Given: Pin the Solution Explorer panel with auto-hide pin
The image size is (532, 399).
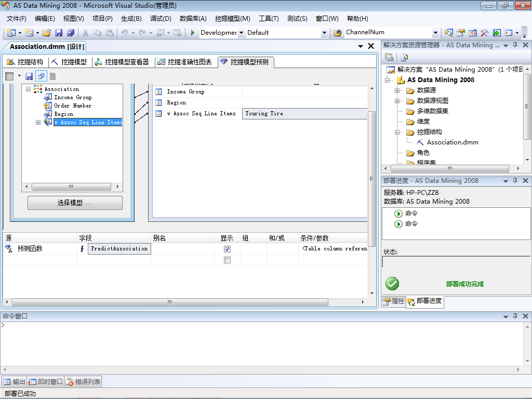Looking at the screenshot, I should [515, 45].
